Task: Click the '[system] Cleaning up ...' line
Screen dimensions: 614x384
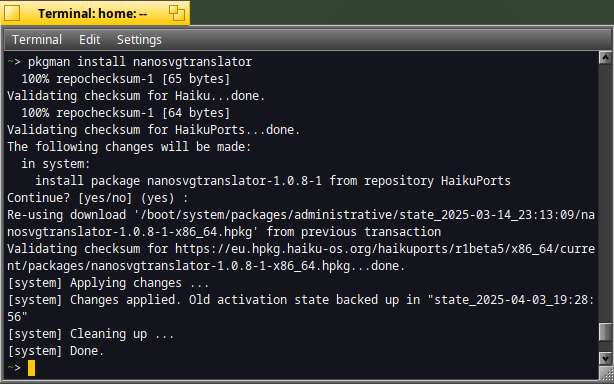Action: (x=90, y=334)
